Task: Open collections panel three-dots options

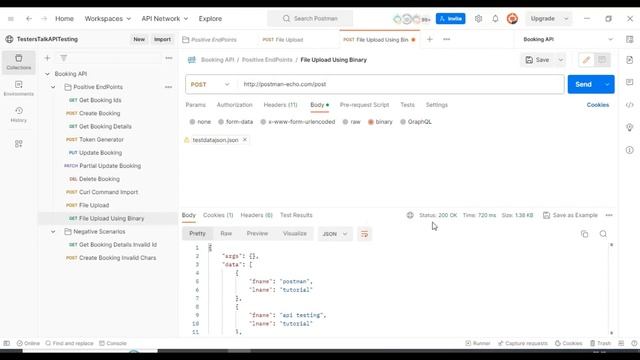Action: click(x=169, y=58)
